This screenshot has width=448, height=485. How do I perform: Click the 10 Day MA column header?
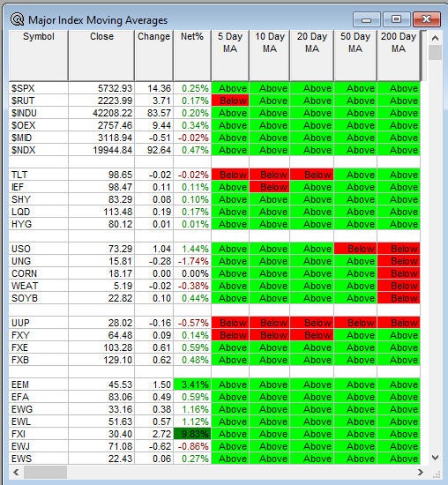[270, 56]
